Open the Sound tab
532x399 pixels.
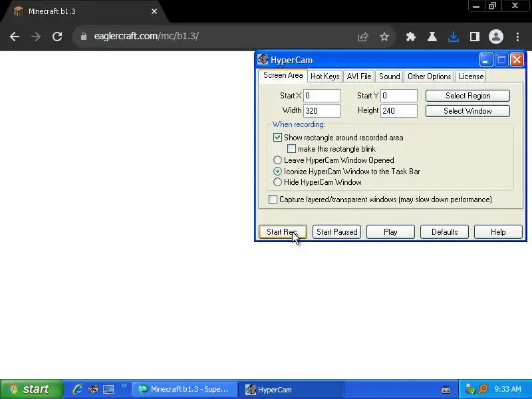pyautogui.click(x=390, y=76)
